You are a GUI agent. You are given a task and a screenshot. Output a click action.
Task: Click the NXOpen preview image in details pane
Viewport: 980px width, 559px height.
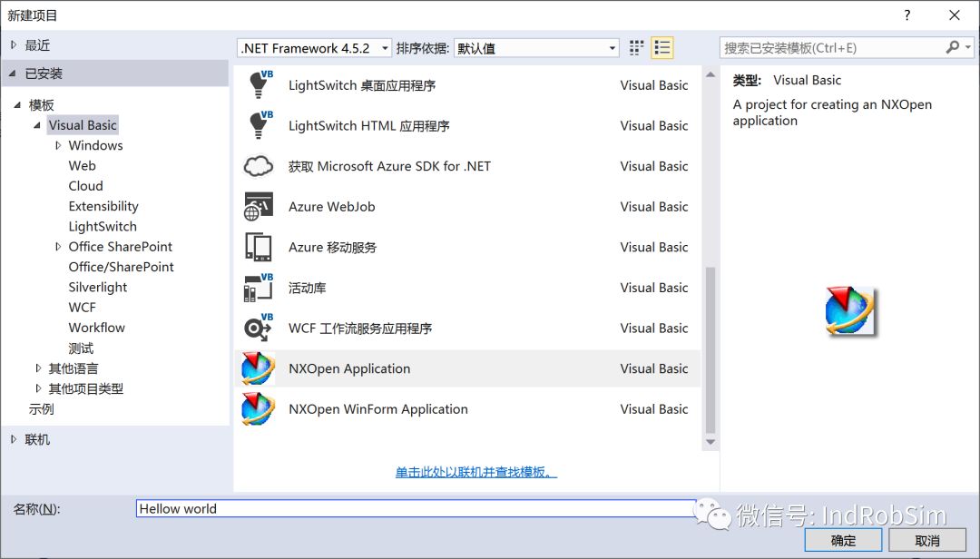pos(850,310)
